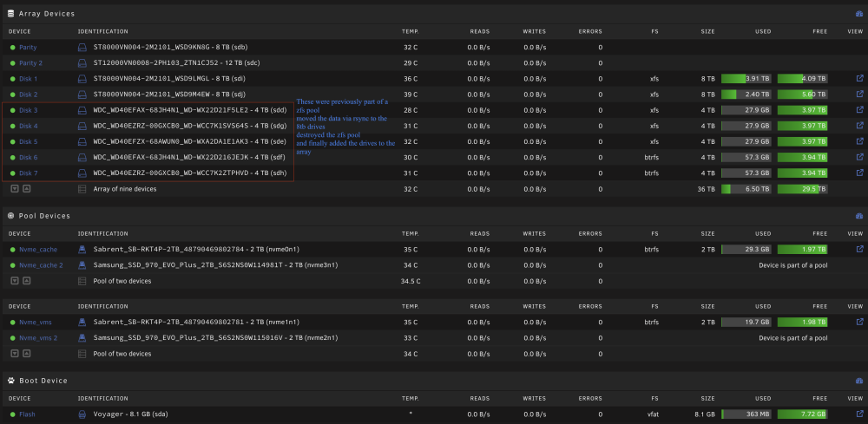Click the Nvme_cache 2 status indicator dot
The width and height of the screenshot is (868, 424).
pyautogui.click(x=13, y=265)
